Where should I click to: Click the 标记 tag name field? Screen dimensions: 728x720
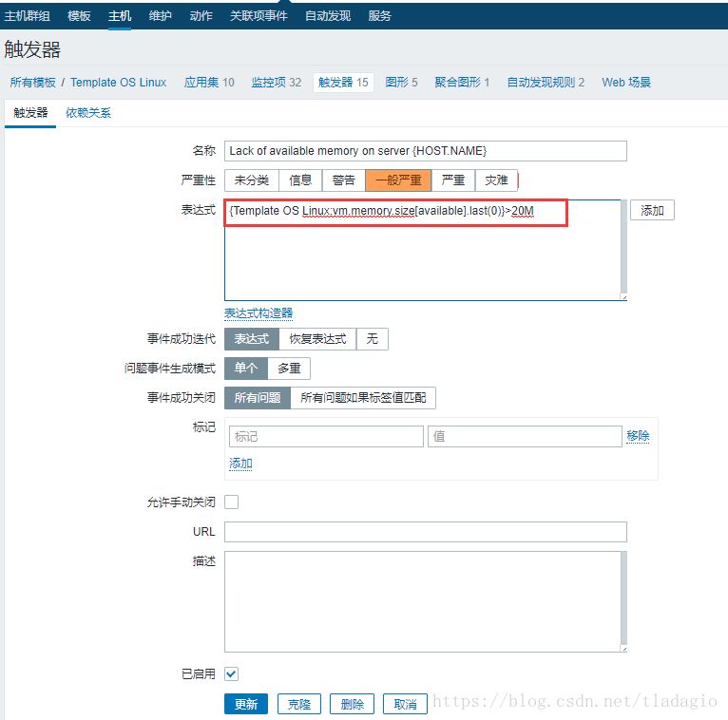click(x=326, y=437)
